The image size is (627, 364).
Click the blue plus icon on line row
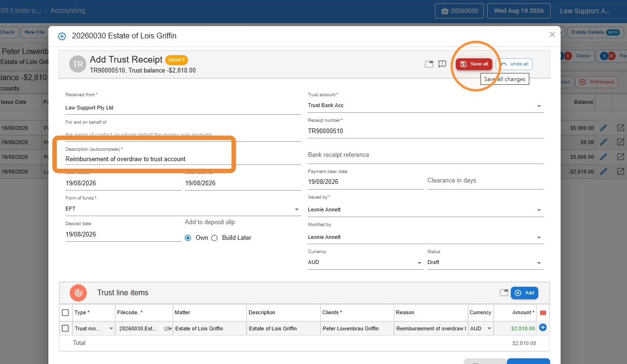point(543,328)
